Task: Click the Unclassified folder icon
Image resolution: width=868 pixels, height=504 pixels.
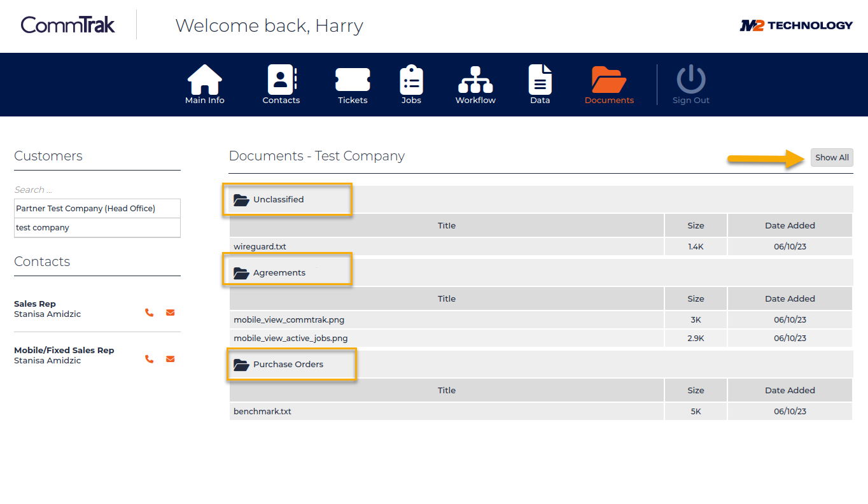Action: pos(241,200)
